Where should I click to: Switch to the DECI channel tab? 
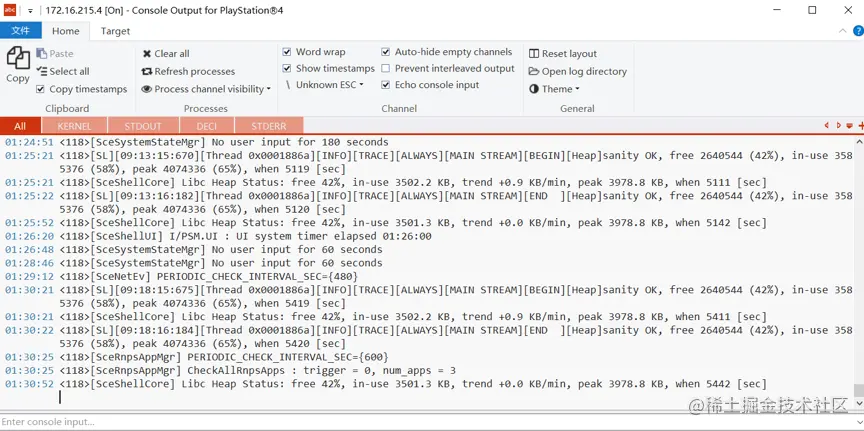207,126
